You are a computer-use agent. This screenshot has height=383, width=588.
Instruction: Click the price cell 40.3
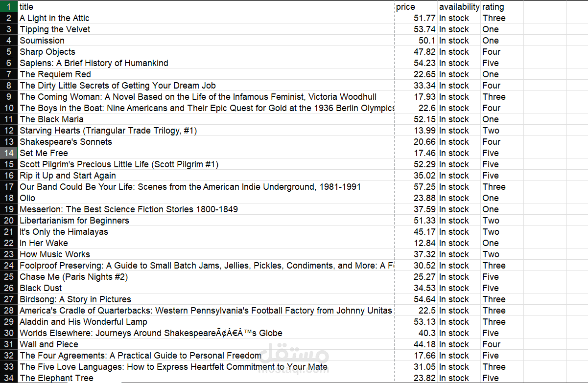416,333
